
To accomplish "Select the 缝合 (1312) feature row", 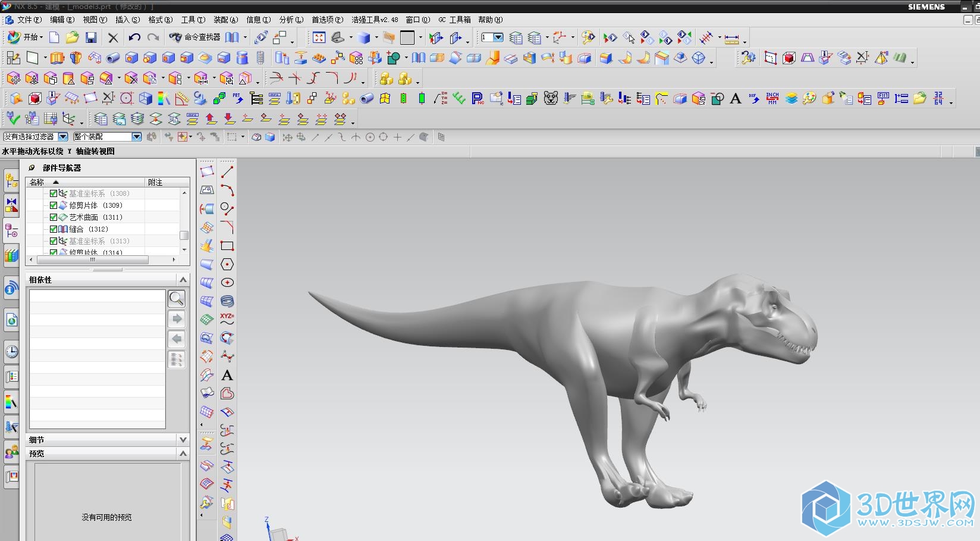I will click(88, 229).
